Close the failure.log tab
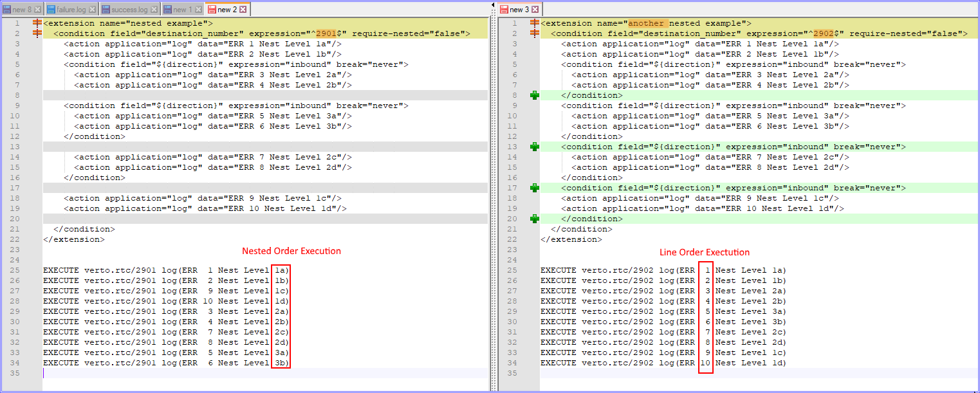This screenshot has width=980, height=393. coord(93,10)
